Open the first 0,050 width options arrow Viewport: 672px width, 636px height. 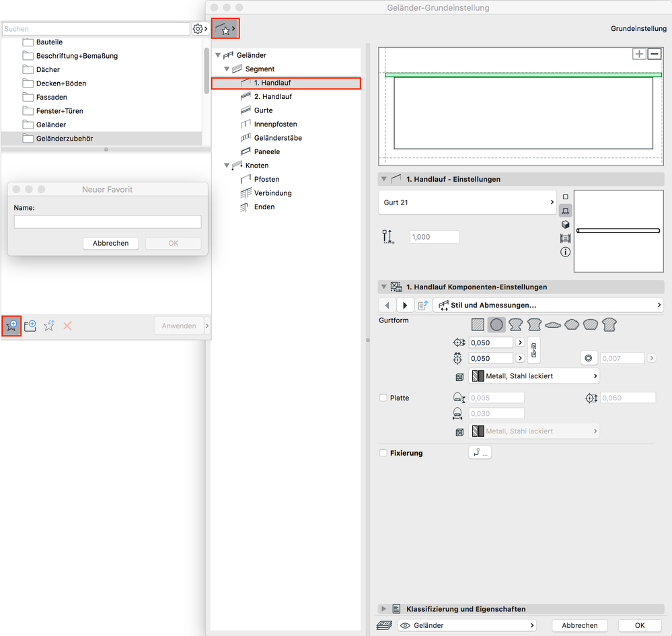520,343
